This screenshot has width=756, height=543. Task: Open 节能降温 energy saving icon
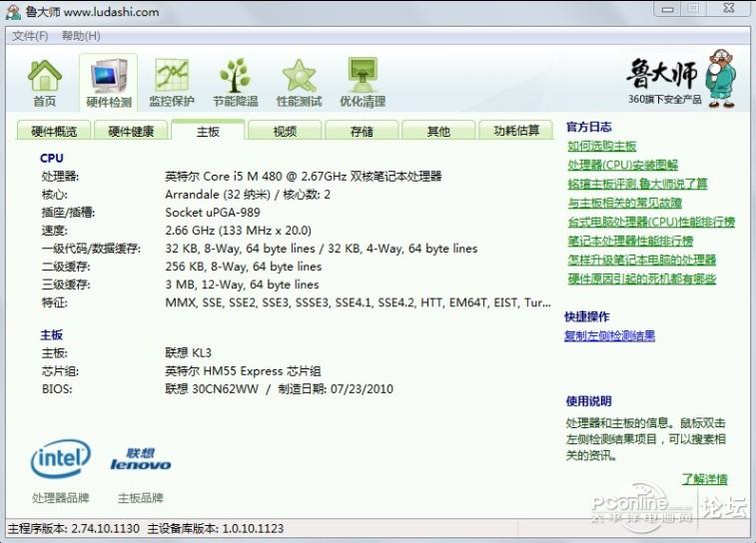[x=236, y=83]
